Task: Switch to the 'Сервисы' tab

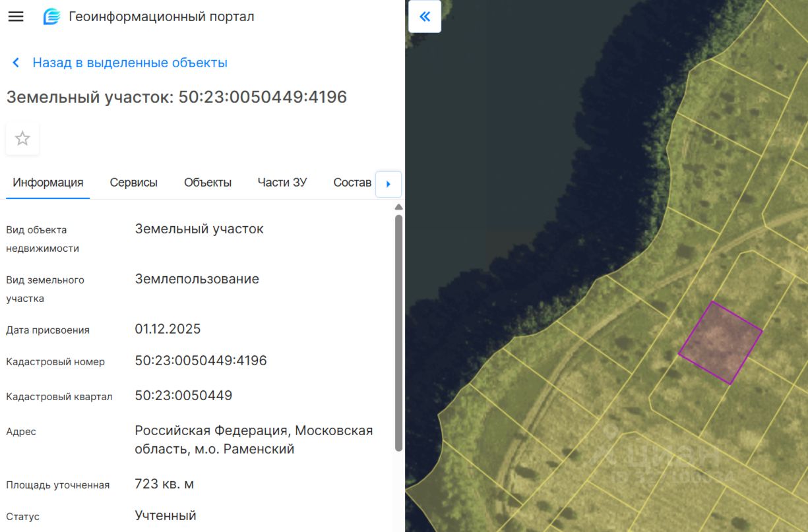Action: [x=134, y=183]
